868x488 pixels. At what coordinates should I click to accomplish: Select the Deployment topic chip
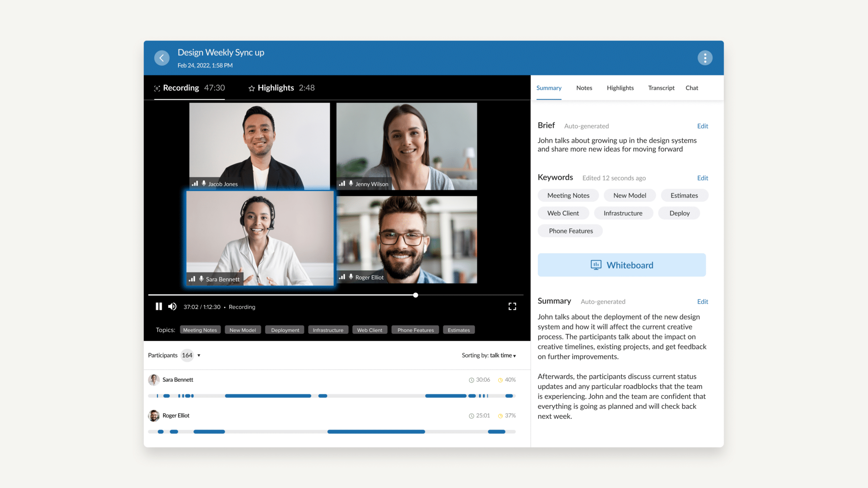click(285, 330)
